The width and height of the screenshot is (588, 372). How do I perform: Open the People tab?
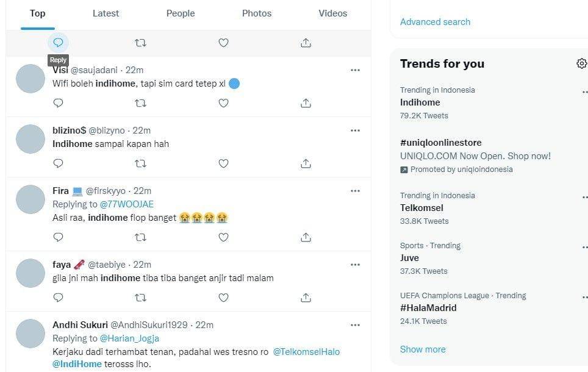(x=181, y=13)
